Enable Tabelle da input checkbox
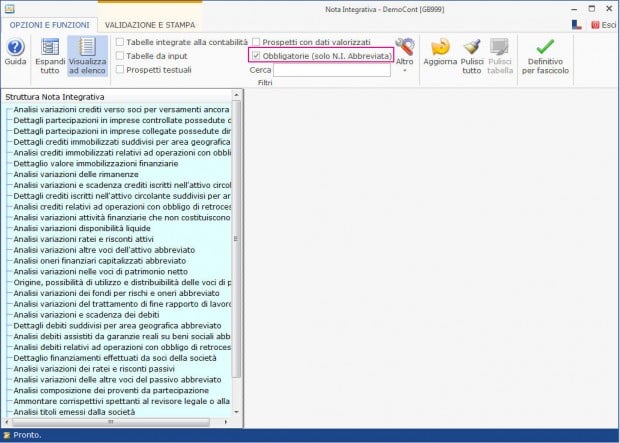620x443 pixels. pos(120,56)
